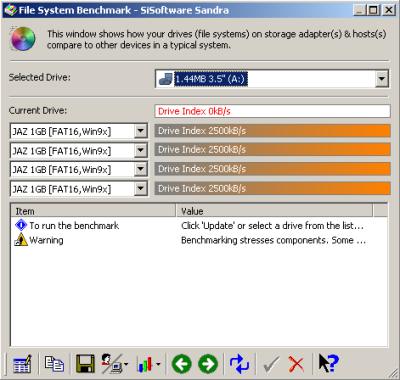Screen dimensions: 400x380
Task: Click the fourth orange Drive Index 2500kB/s bar
Action: tap(272, 189)
